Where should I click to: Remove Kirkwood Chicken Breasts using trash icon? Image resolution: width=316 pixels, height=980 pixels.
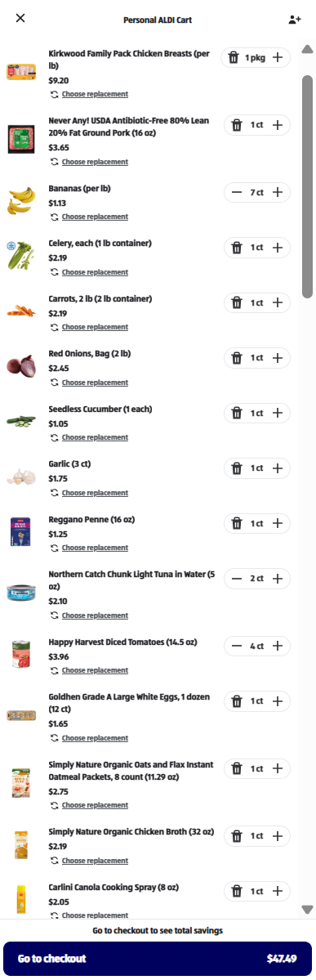(234, 57)
